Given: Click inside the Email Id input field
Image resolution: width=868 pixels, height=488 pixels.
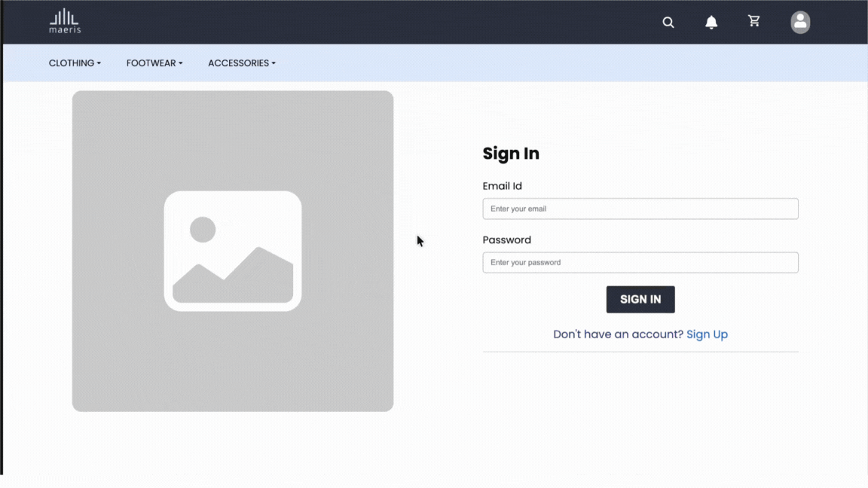Looking at the screenshot, I should [x=640, y=209].
